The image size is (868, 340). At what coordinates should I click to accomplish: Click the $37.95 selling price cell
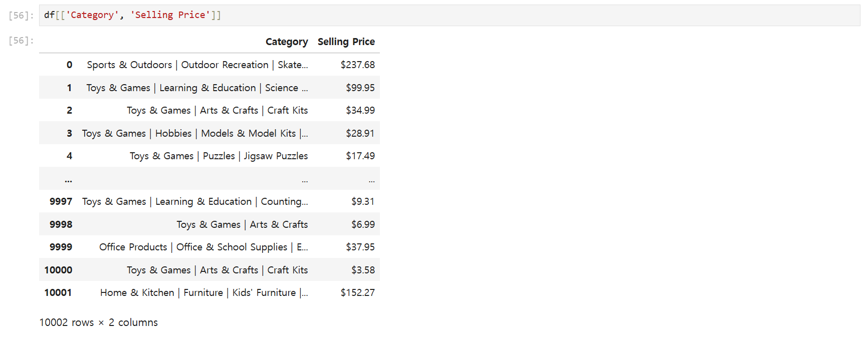[x=360, y=247]
